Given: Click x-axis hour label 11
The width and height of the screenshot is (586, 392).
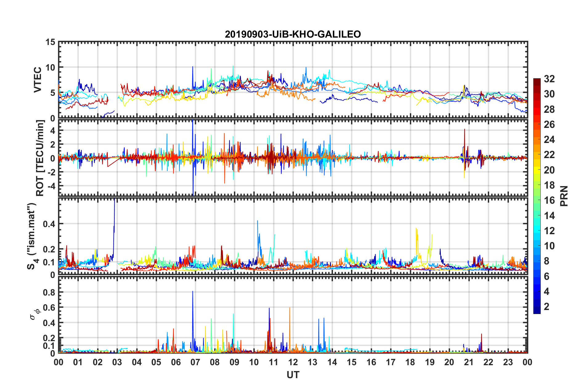Looking at the screenshot, I should 274,362.
